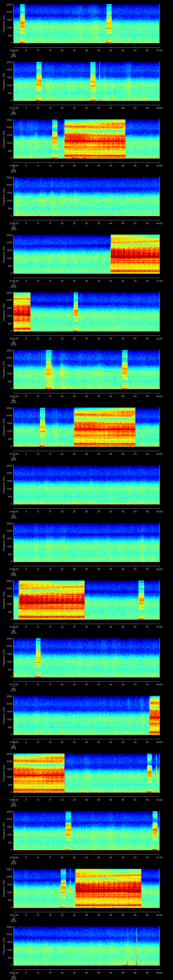Select the broadband signal at the start of the 6:46:00 panel
The width and height of the screenshot is (173, 980).
pos(51,600)
